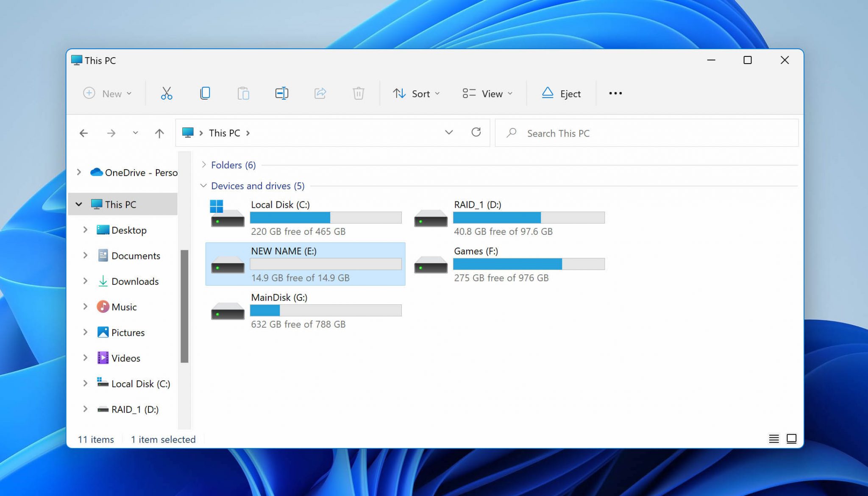Click the Cut icon in toolbar
Viewport: 868px width, 496px height.
(166, 93)
